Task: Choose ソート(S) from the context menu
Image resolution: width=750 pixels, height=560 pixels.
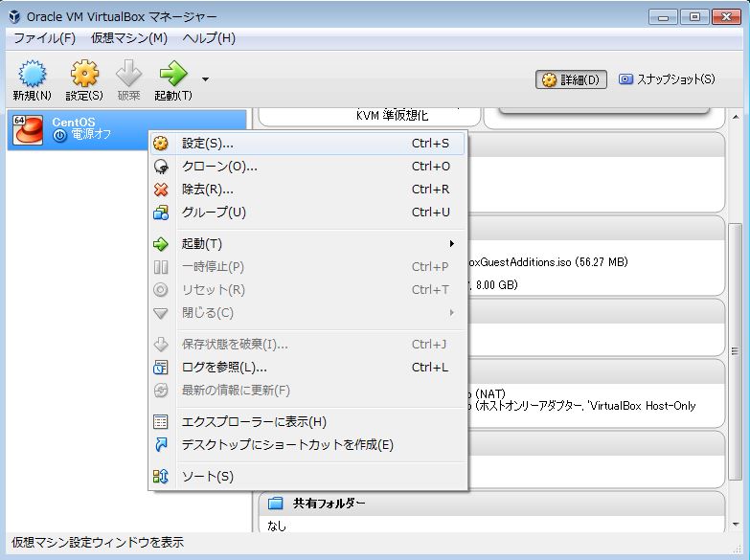Action: click(307, 477)
